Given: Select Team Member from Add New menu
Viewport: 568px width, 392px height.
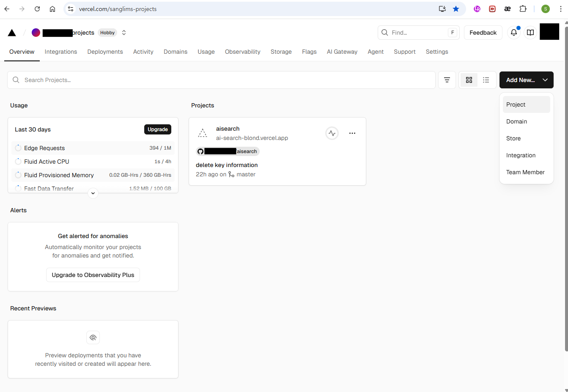Looking at the screenshot, I should (x=527, y=172).
